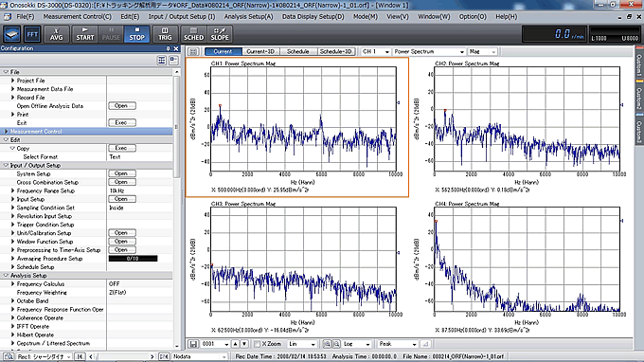Screen dimensions: 644x362
Task: Collapse the Input / Output Setup section
Action: tap(6, 165)
